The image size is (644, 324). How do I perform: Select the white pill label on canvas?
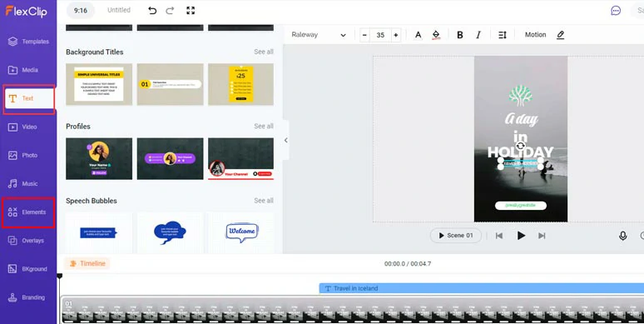(520, 205)
